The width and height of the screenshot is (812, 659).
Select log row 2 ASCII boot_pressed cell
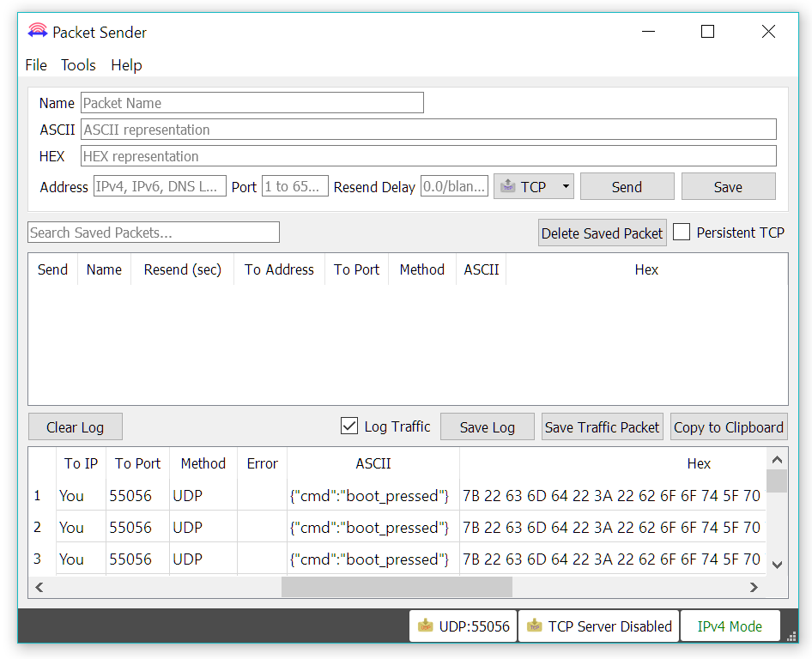(373, 527)
